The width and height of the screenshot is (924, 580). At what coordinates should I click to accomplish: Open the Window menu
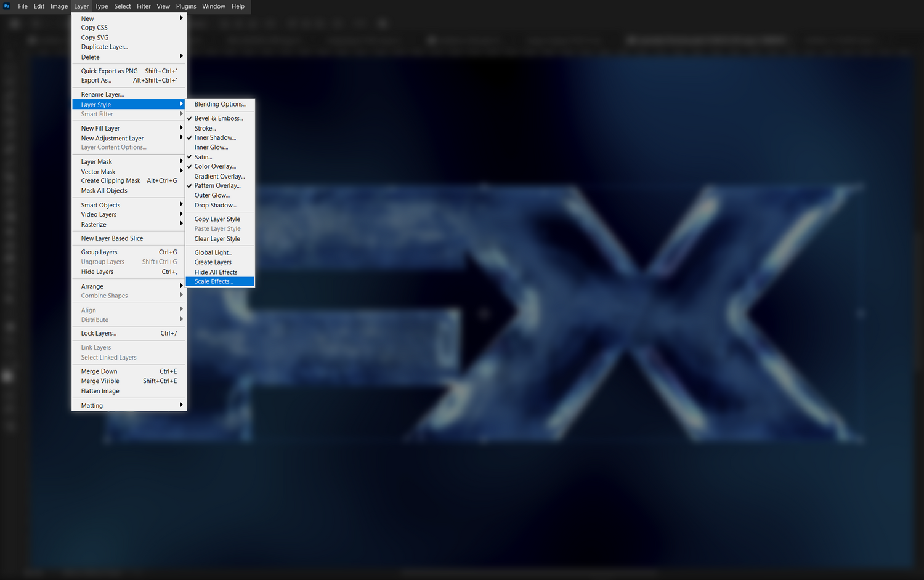[x=214, y=6]
